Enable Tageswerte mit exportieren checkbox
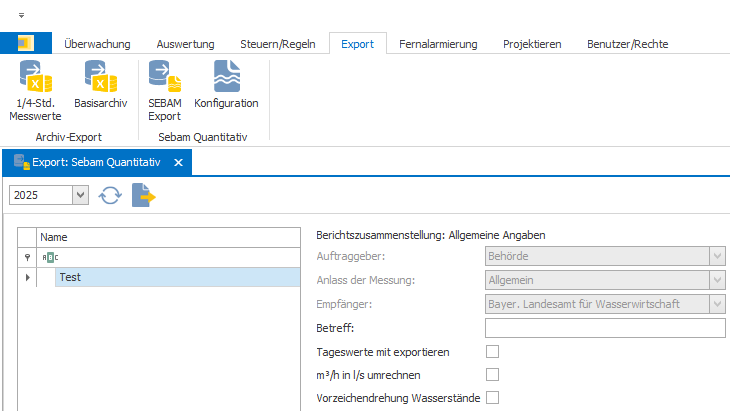The height and width of the screenshot is (411, 730). 492,351
